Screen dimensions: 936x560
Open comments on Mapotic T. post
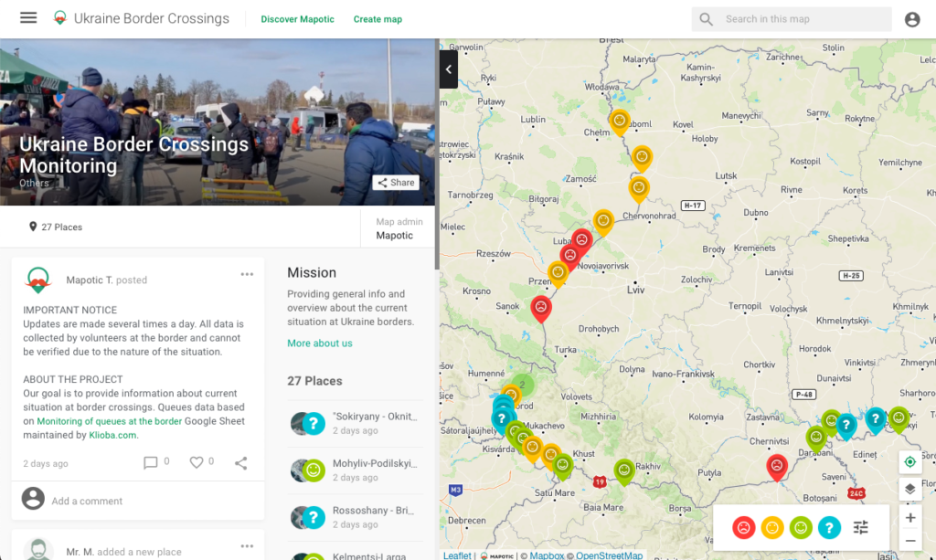(x=151, y=462)
